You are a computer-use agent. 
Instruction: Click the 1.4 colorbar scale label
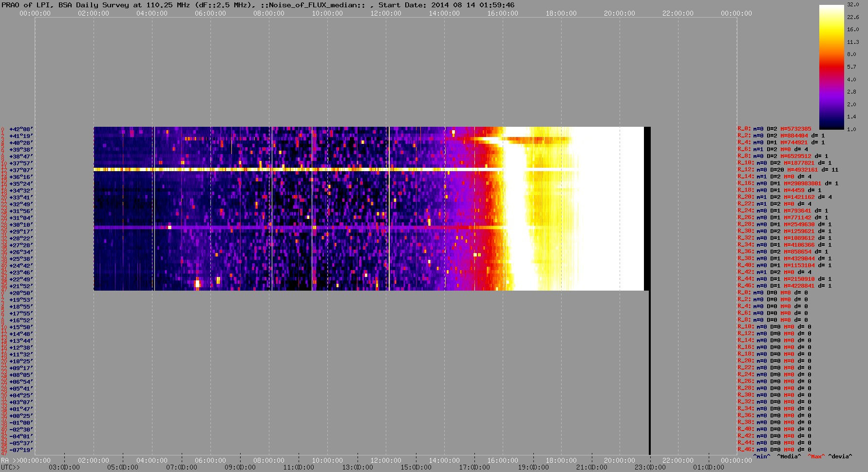coord(851,117)
